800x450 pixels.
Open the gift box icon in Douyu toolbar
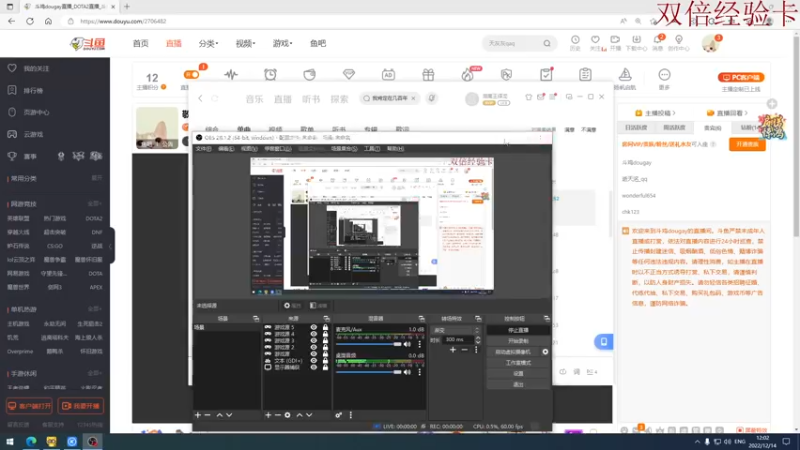coord(428,75)
